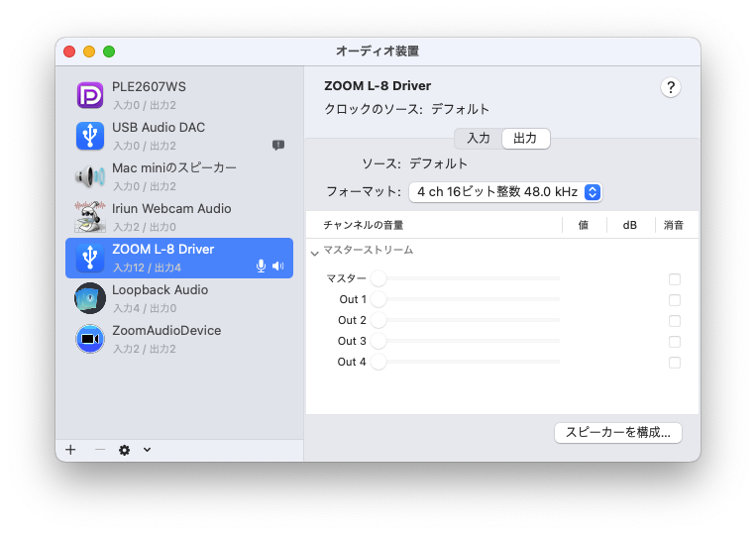The image size is (756, 535).
Task: Click the Out 1 volume slider
Action: [x=465, y=299]
